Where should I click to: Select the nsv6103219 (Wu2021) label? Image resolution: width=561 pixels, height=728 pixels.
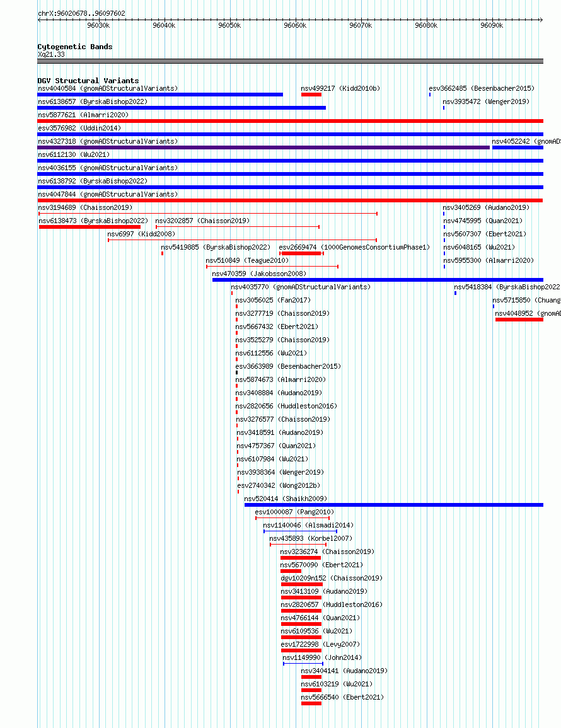point(337,684)
